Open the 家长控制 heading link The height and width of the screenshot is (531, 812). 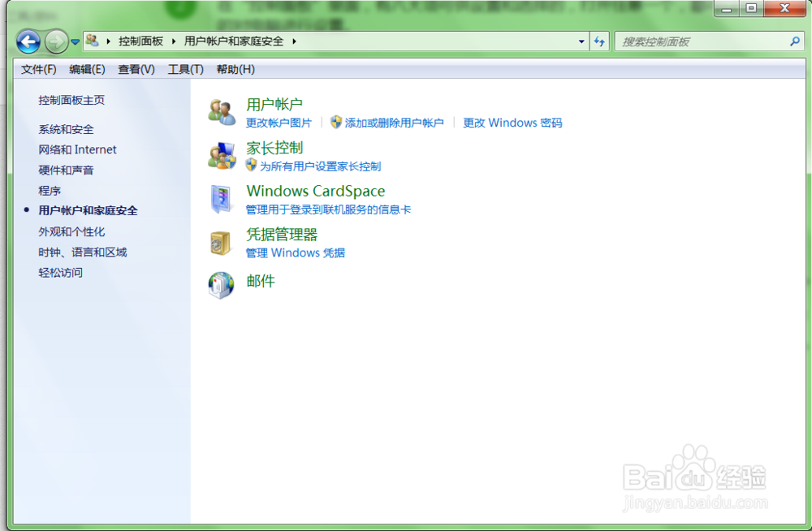tap(274, 148)
